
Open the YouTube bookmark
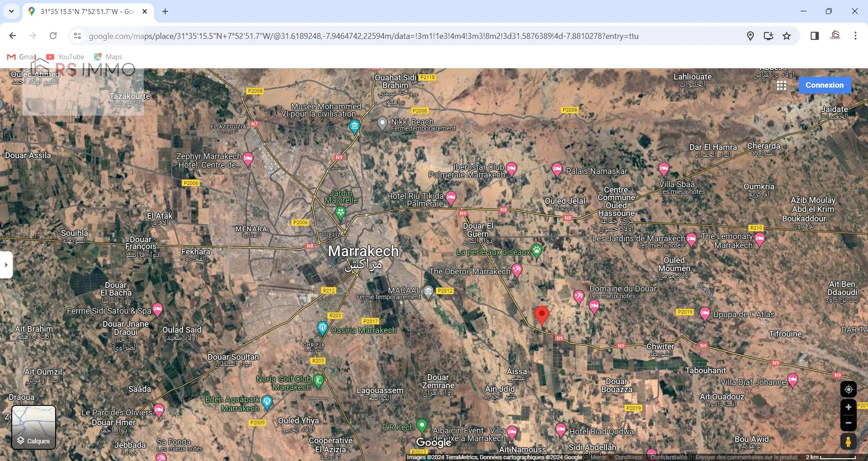[66, 56]
